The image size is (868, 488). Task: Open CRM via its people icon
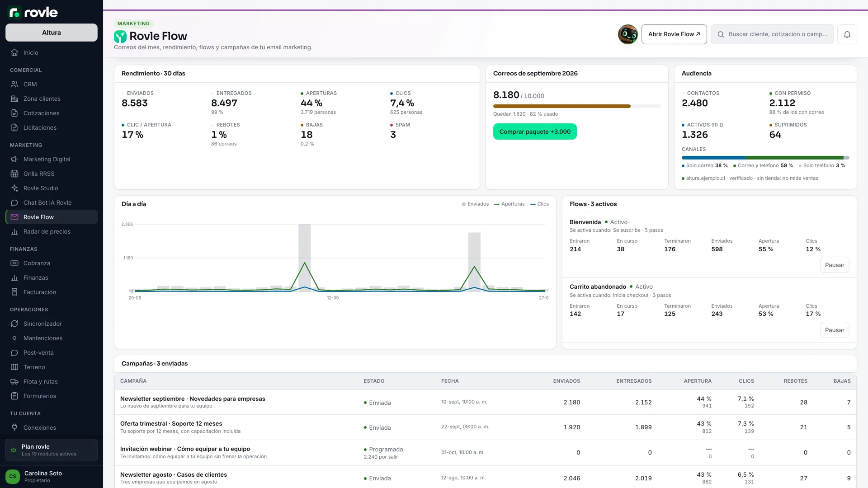point(14,84)
